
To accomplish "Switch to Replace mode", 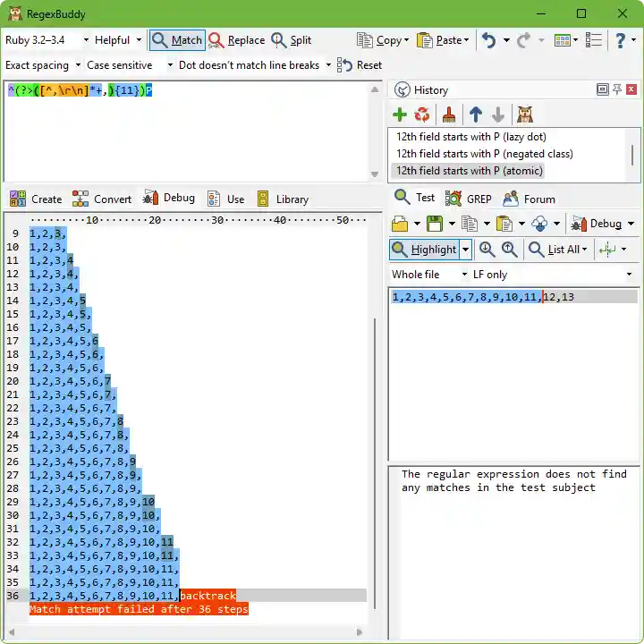I will pos(236,40).
